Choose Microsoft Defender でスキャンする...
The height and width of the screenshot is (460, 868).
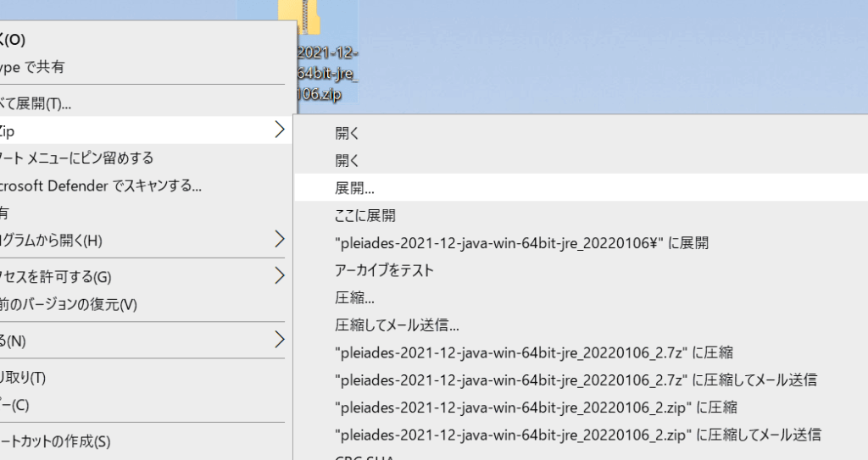(102, 185)
